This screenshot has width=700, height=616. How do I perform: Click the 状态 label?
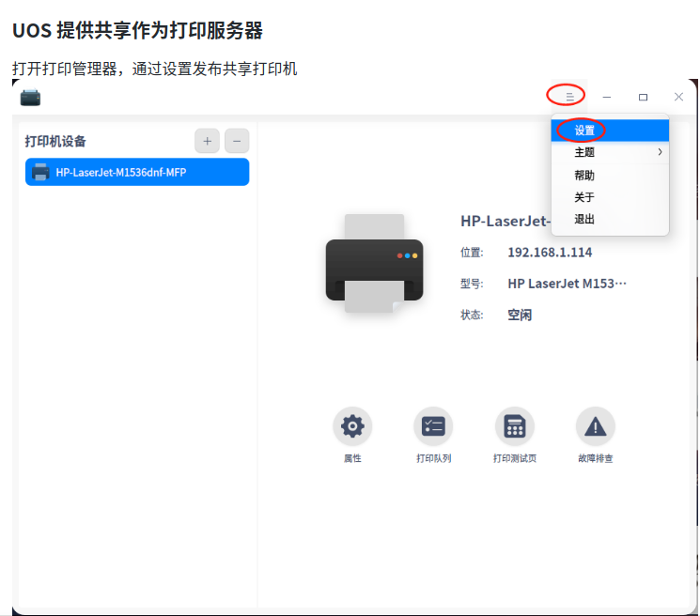click(x=472, y=316)
